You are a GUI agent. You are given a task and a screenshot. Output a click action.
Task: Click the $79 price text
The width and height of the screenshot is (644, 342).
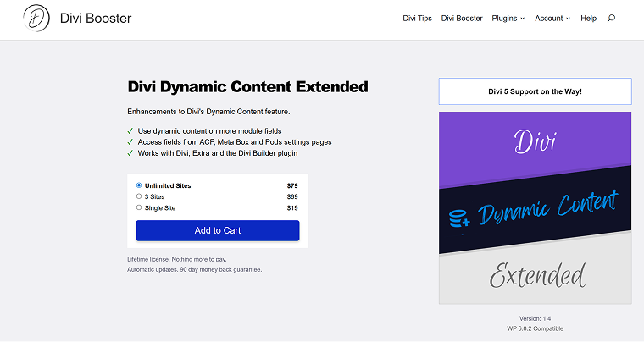click(292, 185)
